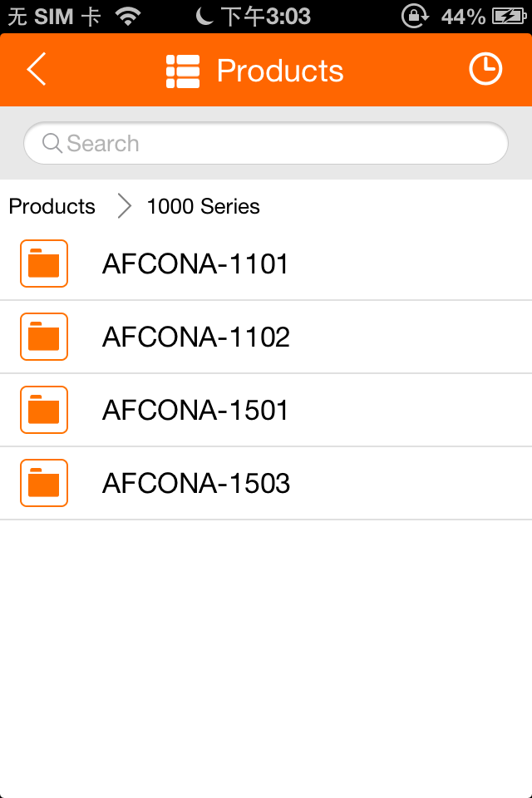The width and height of the screenshot is (532, 798).
Task: Tap the list icon beside Products title
Action: click(x=183, y=71)
